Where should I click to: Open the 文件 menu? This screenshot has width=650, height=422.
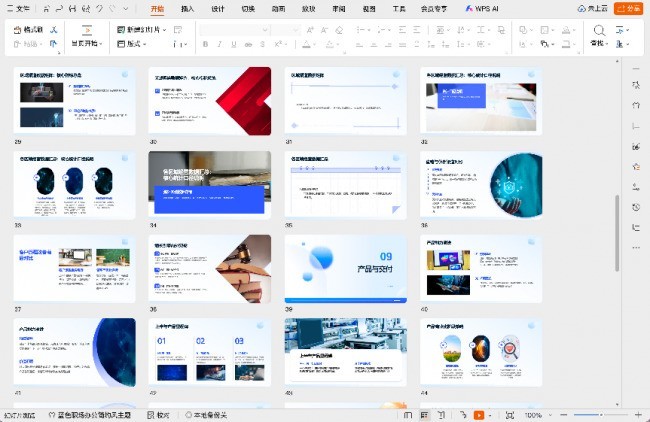pos(17,8)
